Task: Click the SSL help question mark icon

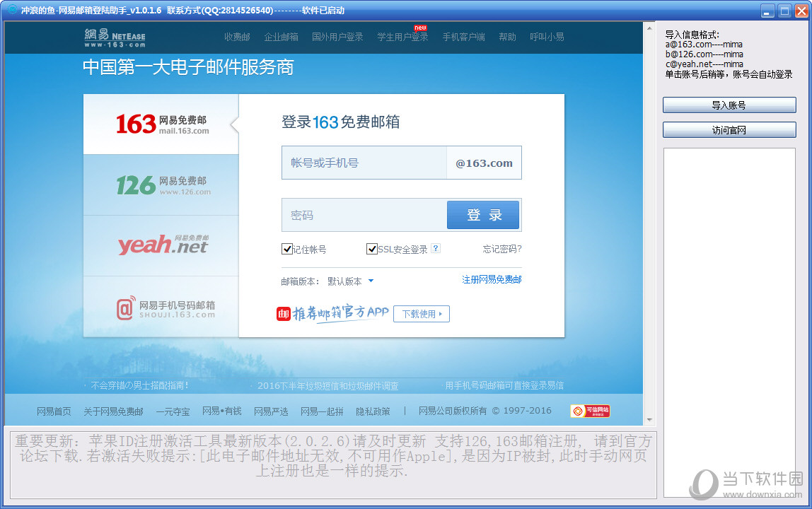Action: 436,248
